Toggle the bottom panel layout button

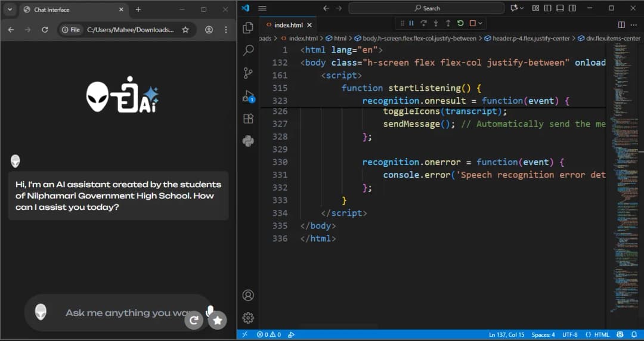559,8
